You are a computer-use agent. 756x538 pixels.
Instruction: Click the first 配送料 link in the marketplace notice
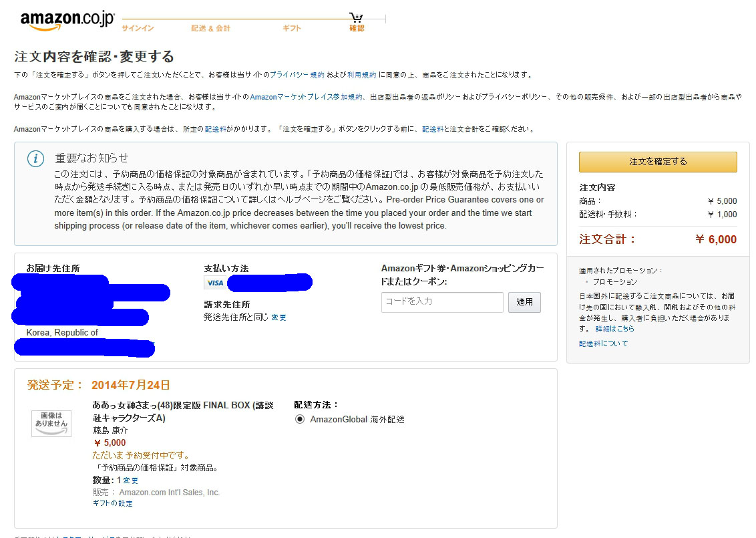(216, 129)
